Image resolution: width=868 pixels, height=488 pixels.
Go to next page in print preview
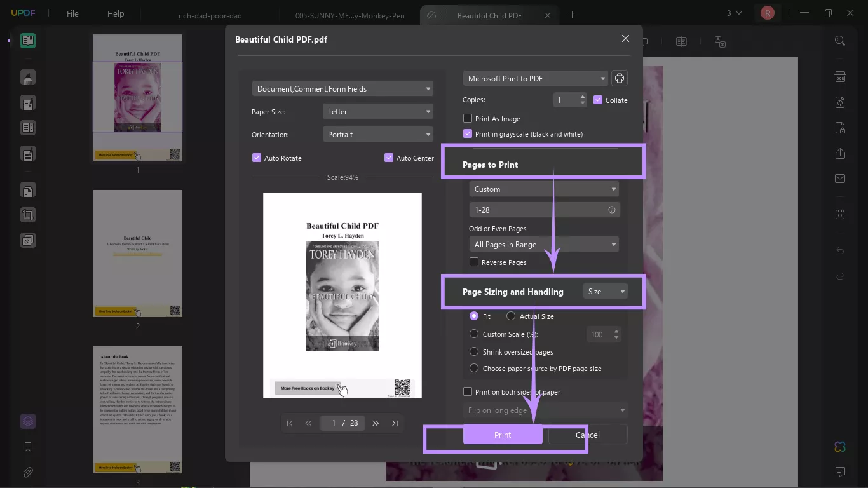[x=376, y=423]
